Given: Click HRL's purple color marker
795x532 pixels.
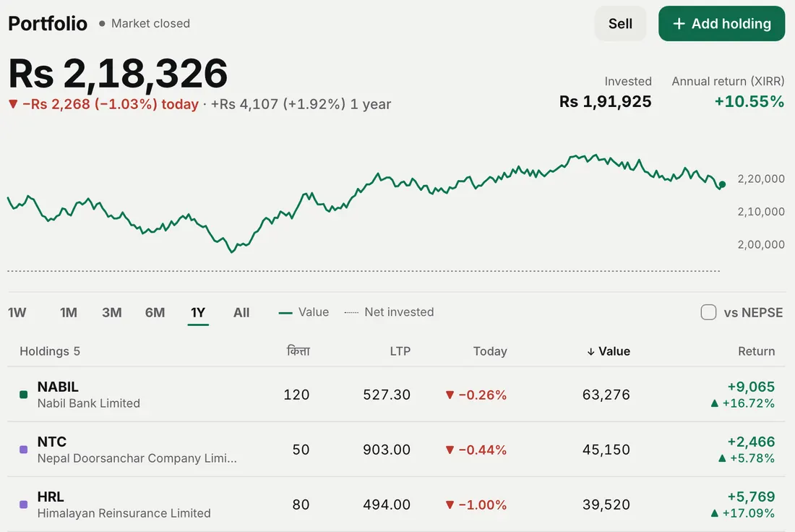Looking at the screenshot, I should click(x=23, y=505).
